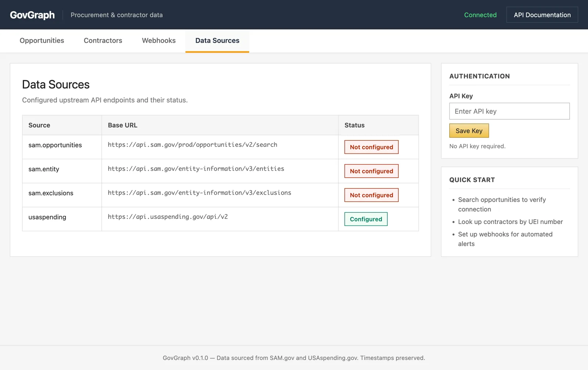This screenshot has height=370, width=588.
Task: Click the API Key field label
Action: [x=461, y=96]
